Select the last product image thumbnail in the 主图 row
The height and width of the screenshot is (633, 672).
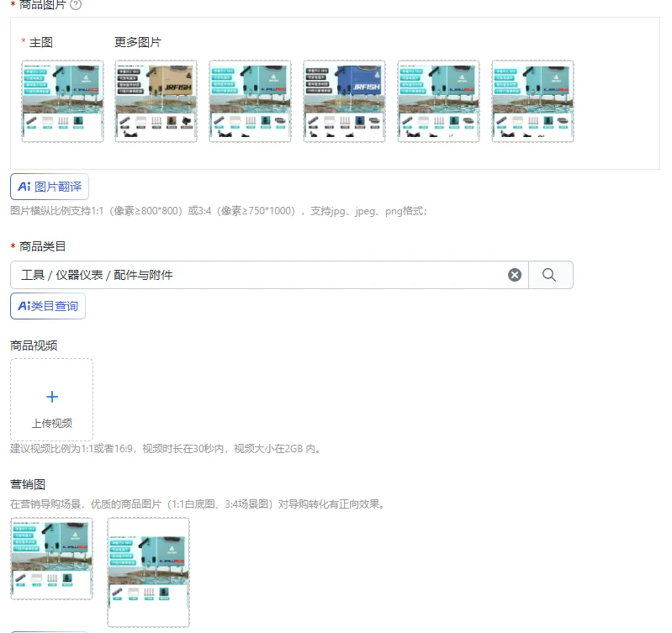coord(532,101)
